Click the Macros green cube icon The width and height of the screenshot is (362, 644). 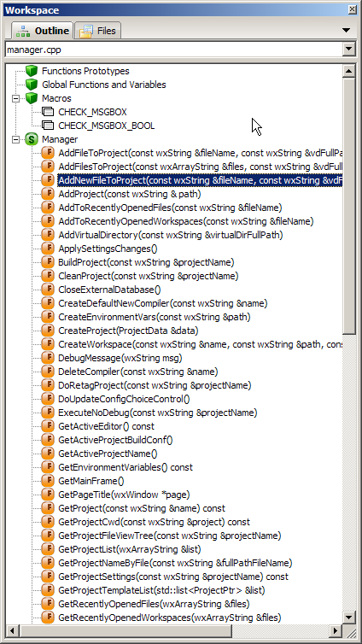click(32, 98)
